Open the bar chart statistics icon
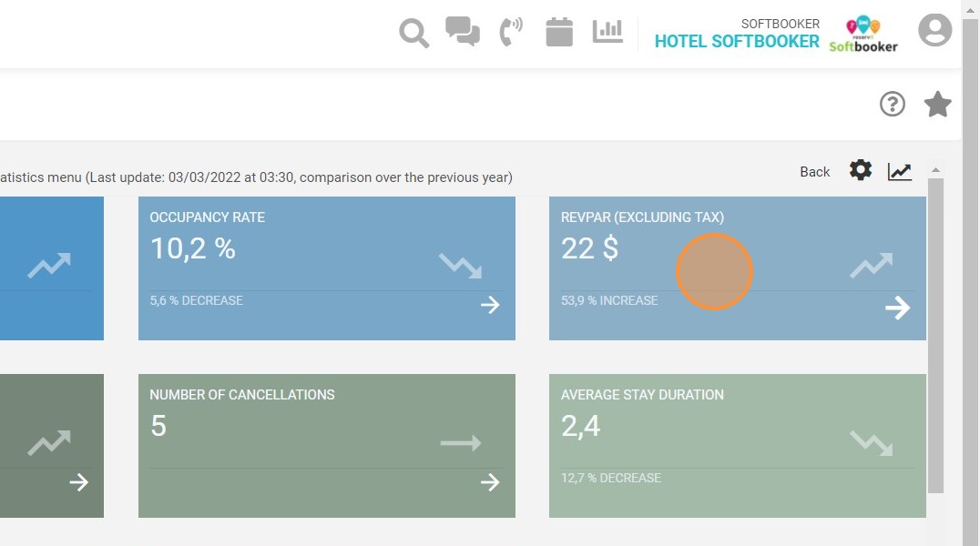This screenshot has height=546, width=980. point(607,31)
